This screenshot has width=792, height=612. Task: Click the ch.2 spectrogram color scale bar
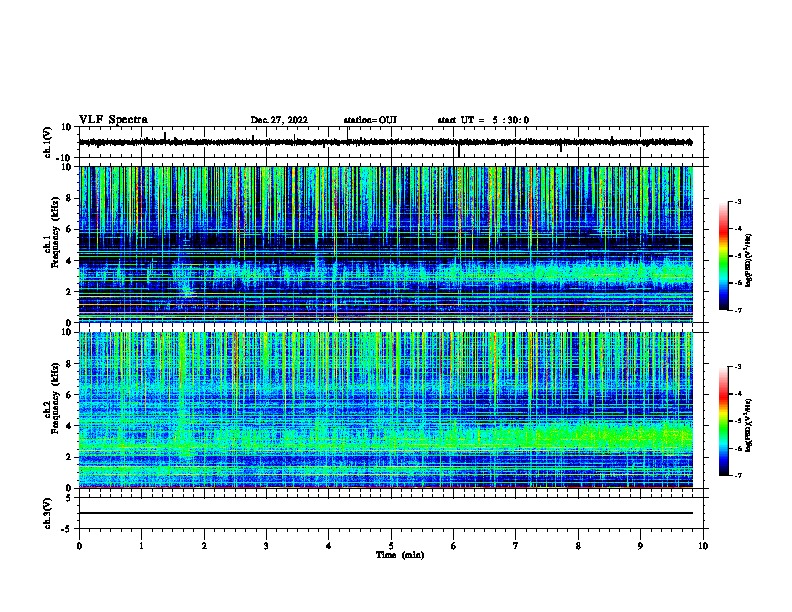[724, 421]
